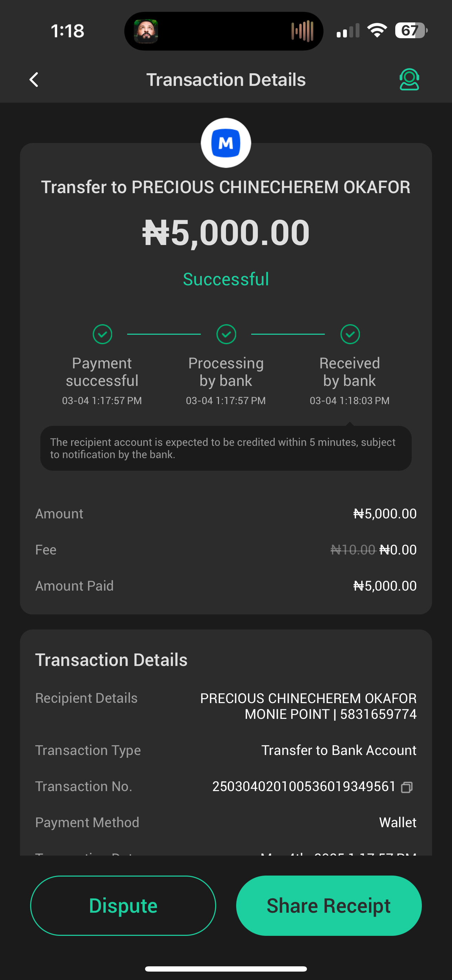The height and width of the screenshot is (980, 452).
Task: Tap the now-playing album thumbnail
Action: click(x=146, y=31)
